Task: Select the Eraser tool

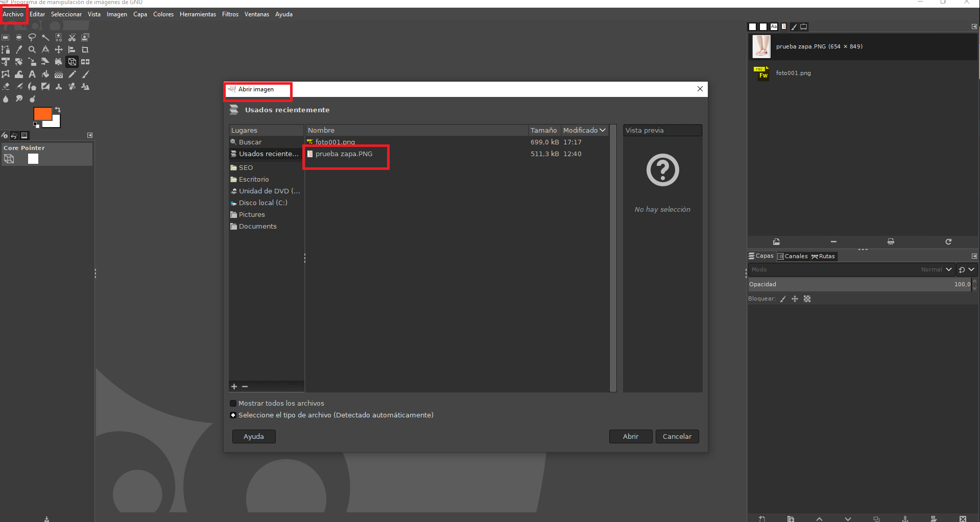Action: click(6, 87)
